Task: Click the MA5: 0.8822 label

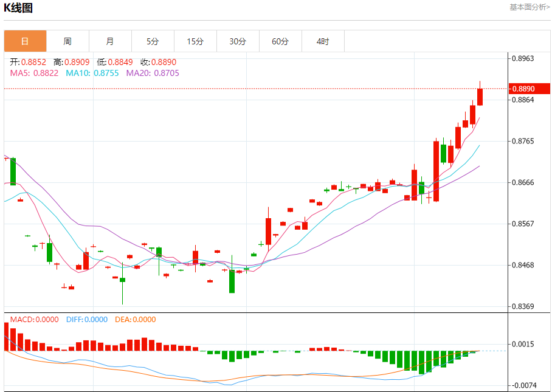Action: 34,73
